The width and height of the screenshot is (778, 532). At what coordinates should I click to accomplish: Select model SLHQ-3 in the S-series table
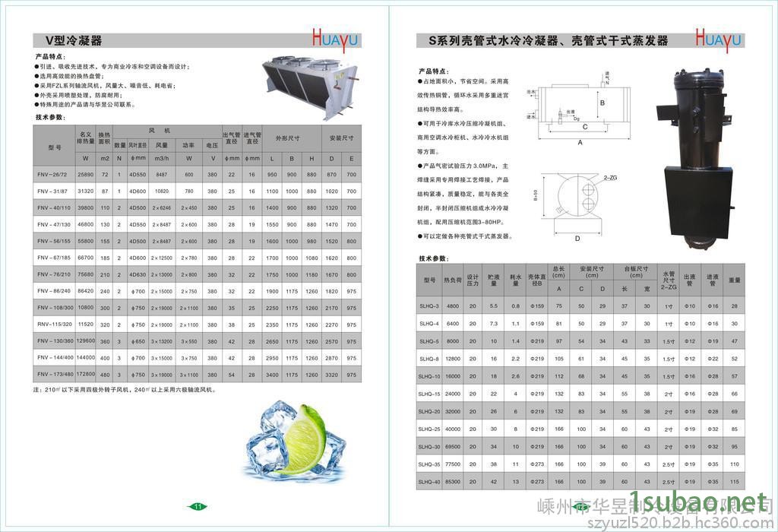[x=429, y=306]
